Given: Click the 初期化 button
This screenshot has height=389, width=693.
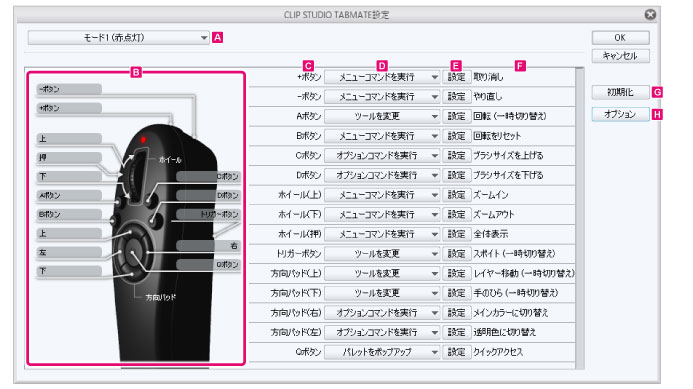Looking at the screenshot, I should (x=620, y=92).
